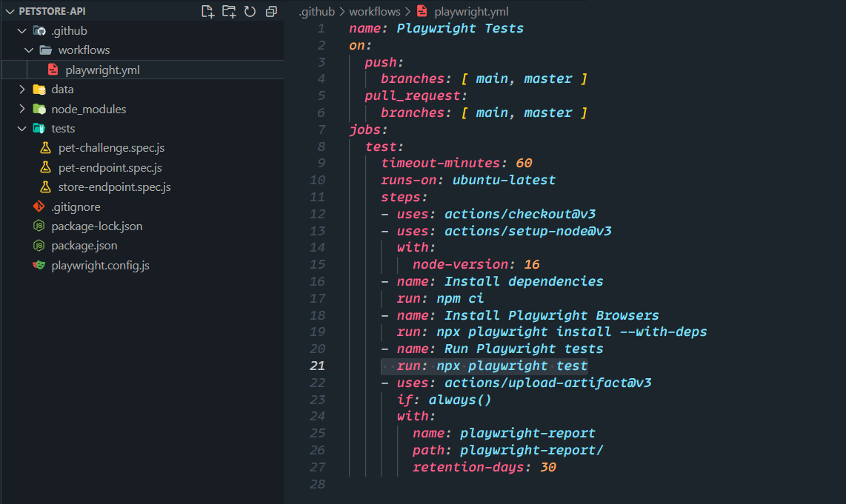
Task: Click line number 1 in the gutter
Action: pyautogui.click(x=321, y=29)
